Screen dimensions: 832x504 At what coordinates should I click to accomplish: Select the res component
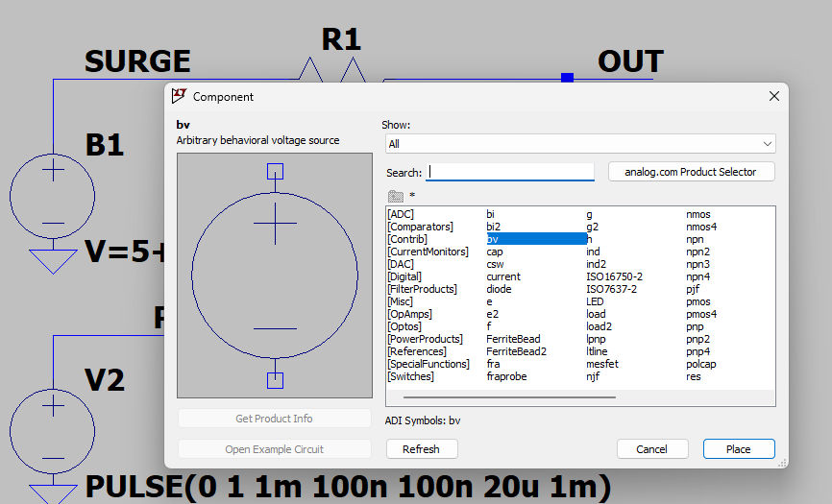pyautogui.click(x=694, y=376)
